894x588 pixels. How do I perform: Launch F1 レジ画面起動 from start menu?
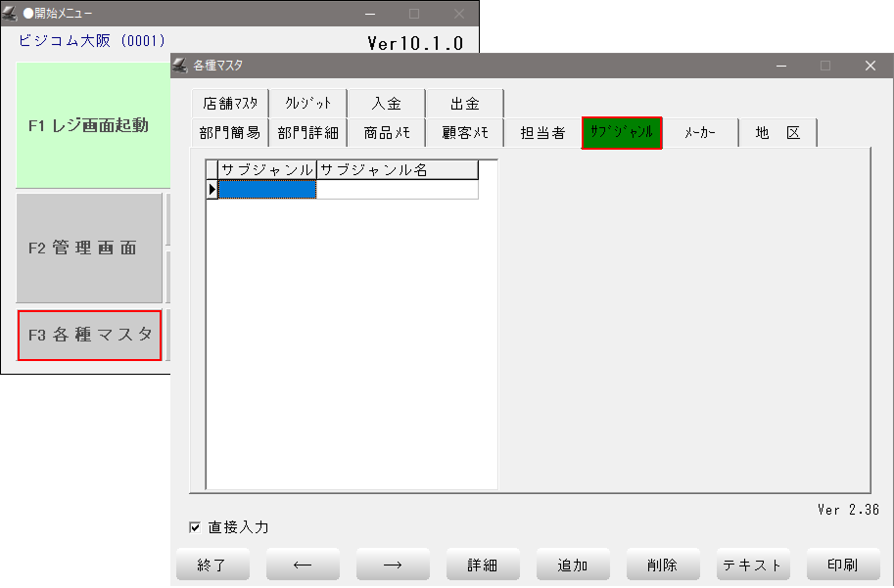pyautogui.click(x=88, y=125)
